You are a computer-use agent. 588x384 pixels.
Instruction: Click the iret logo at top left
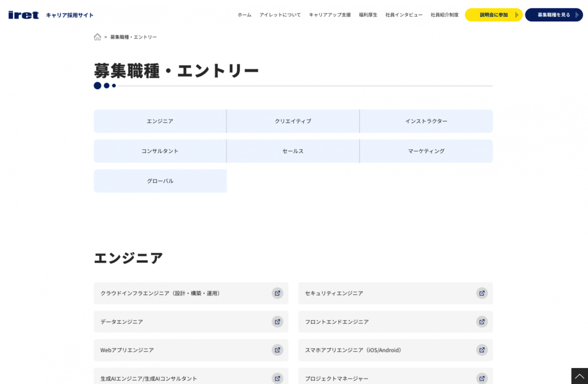click(23, 14)
